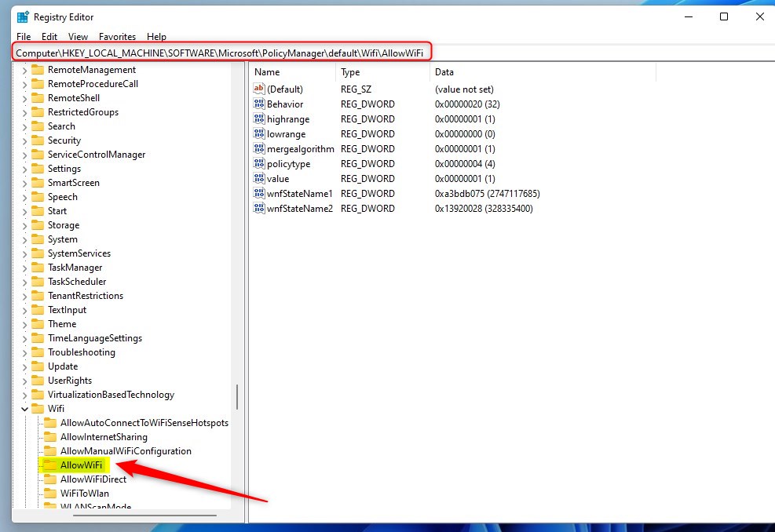Click the data cell '0x13920028 (328335400)'
Viewport: 775px width, 532px height.
pos(484,209)
